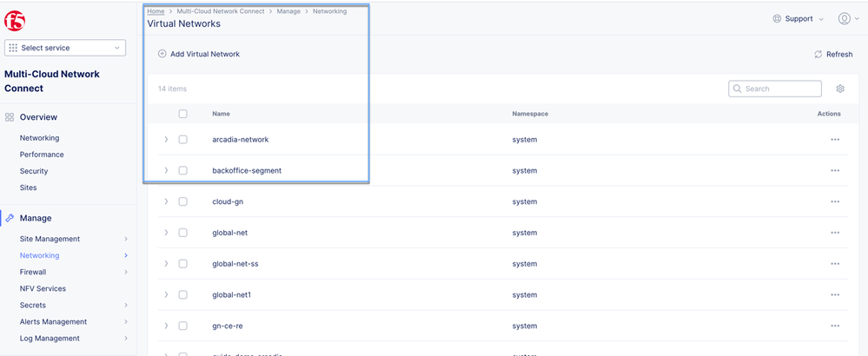Check the gn-ce-re row checkbox
Image resolution: width=868 pixels, height=356 pixels.
(x=183, y=326)
